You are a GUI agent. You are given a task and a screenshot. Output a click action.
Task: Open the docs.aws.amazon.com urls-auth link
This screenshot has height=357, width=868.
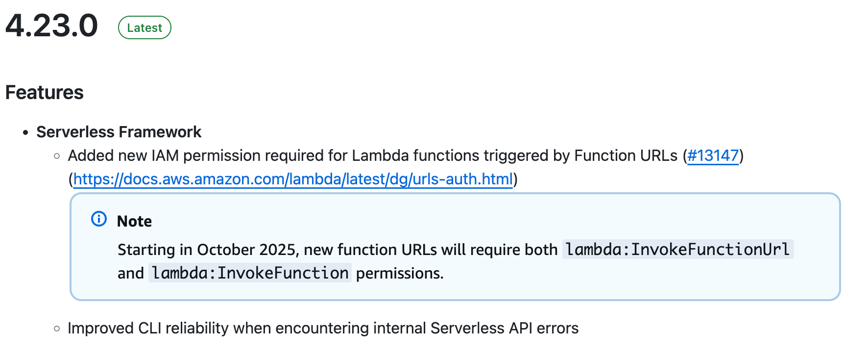click(x=293, y=179)
